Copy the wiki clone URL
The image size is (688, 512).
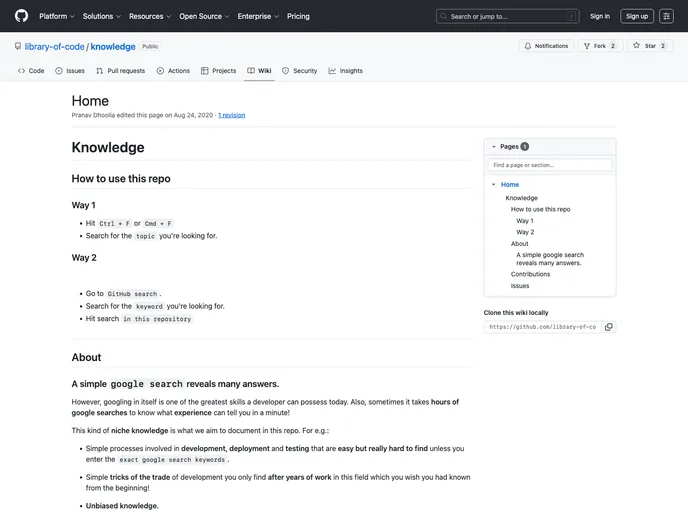coord(609,327)
